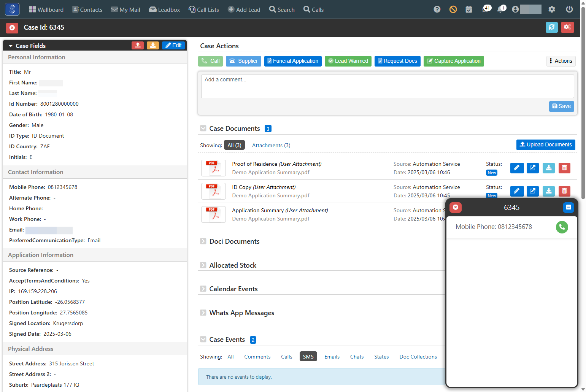Open the Application Summary PDF thumbnail
This screenshot has height=392, width=586.
(213, 214)
